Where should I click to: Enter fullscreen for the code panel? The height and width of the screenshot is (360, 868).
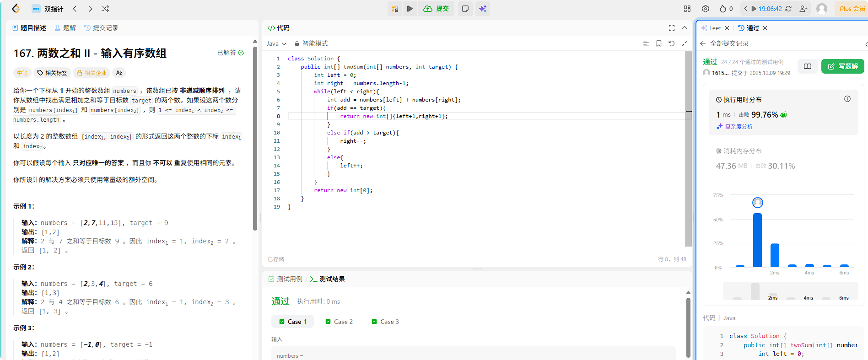672,28
